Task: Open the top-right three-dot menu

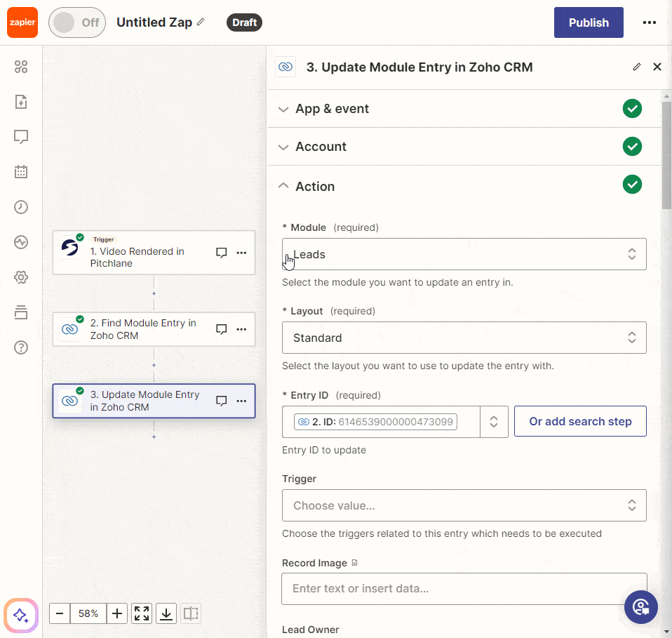Action: coord(650,22)
